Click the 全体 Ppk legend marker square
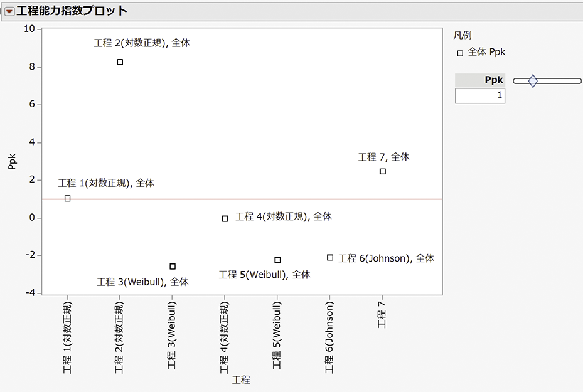 460,53
